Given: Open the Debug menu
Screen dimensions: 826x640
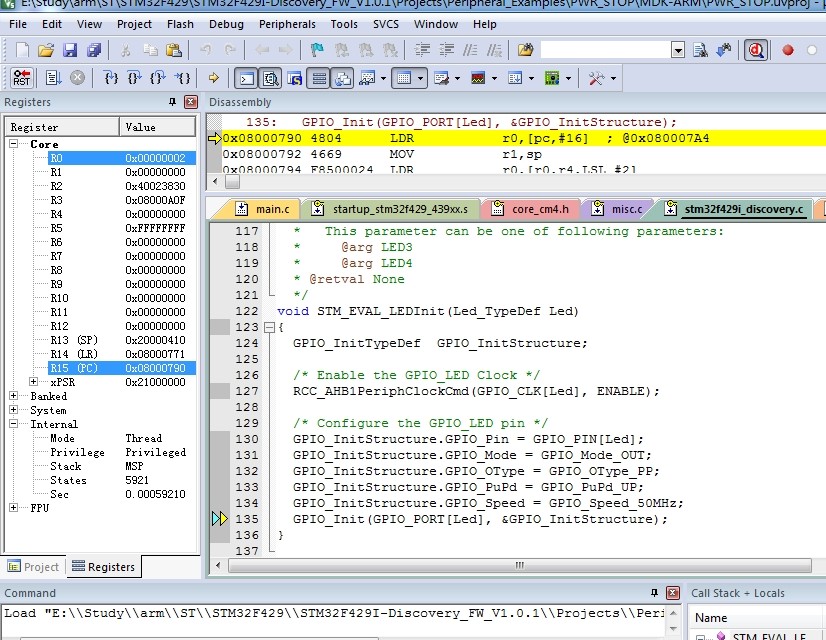Looking at the screenshot, I should [x=226, y=24].
